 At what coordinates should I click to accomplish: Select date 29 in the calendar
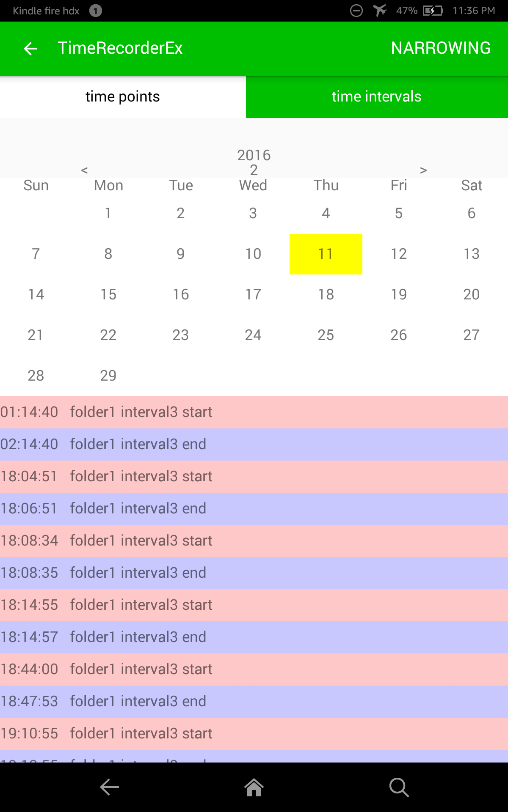pos(108,376)
